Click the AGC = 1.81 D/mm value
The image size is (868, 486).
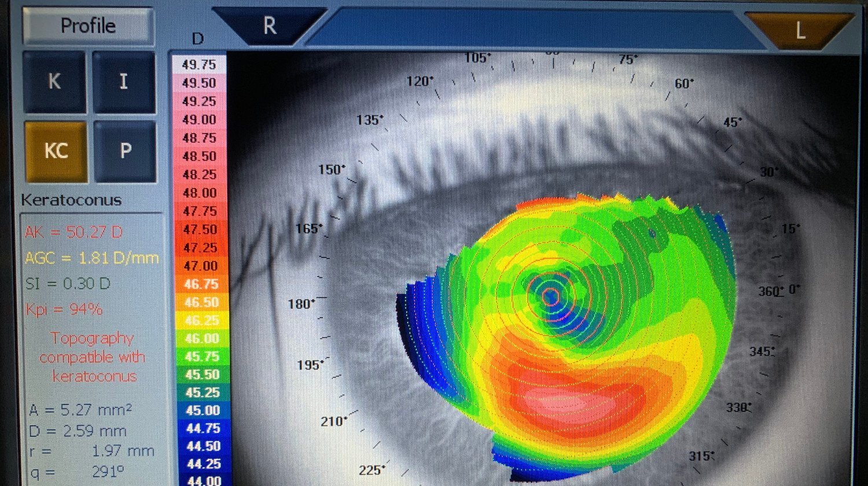pos(91,258)
